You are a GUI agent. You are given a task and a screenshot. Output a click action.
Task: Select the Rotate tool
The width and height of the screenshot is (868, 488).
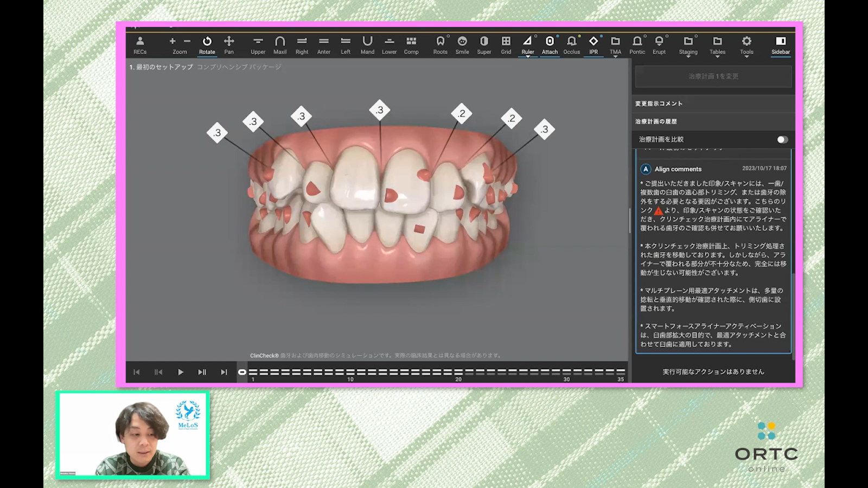click(207, 45)
